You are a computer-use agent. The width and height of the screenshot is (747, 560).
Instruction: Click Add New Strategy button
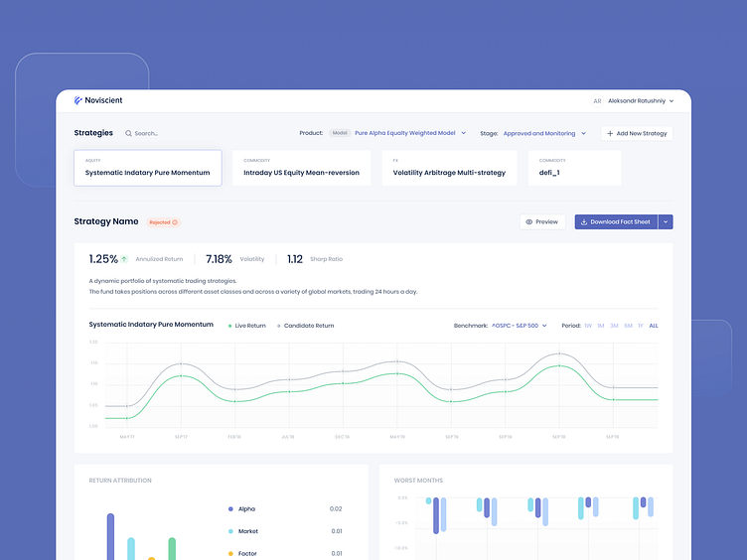point(637,133)
